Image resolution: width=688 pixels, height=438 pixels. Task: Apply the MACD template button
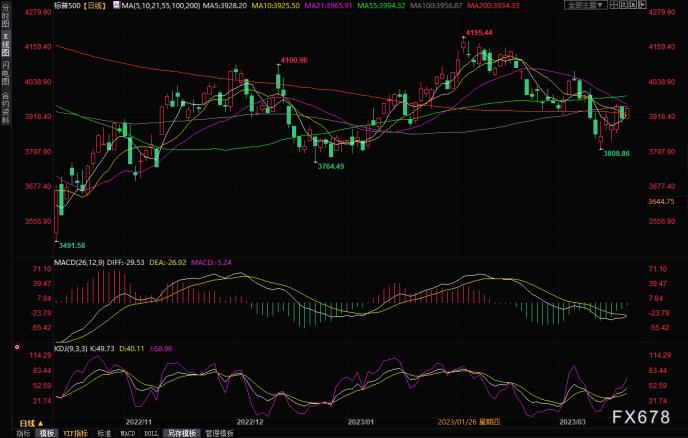pos(128,433)
